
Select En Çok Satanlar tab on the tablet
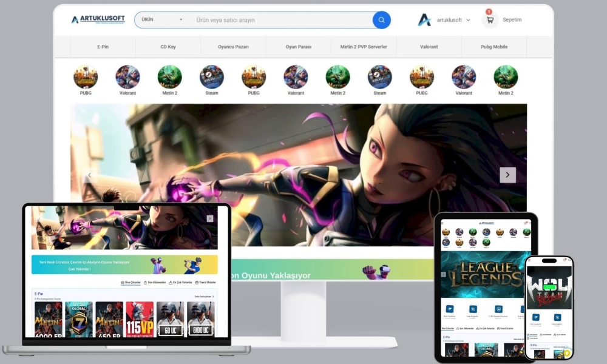click(486, 328)
